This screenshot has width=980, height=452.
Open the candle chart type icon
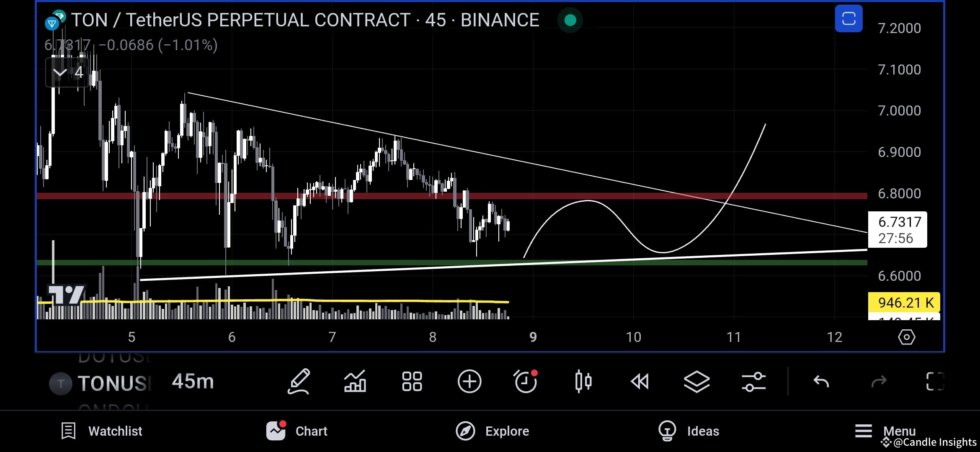pyautogui.click(x=583, y=381)
